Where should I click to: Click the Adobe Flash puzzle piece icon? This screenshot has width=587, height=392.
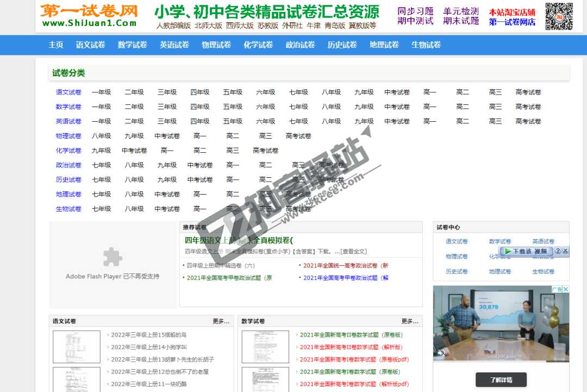pos(113,256)
